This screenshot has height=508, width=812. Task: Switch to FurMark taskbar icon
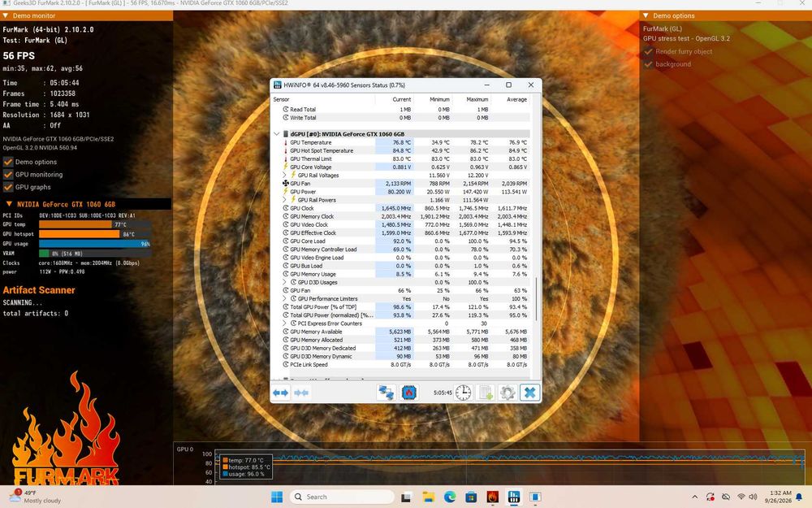[493, 497]
